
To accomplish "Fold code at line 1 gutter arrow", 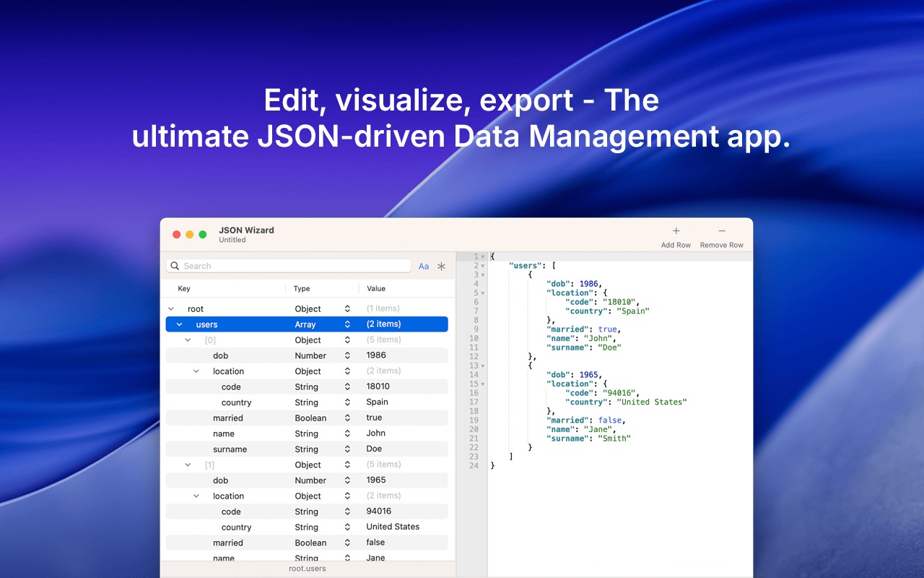I will tap(483, 256).
